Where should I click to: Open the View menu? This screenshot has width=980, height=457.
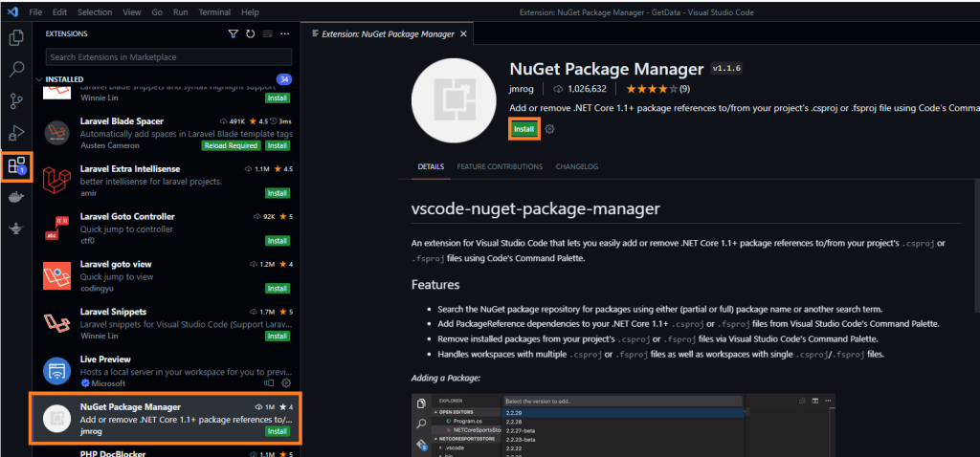(132, 11)
